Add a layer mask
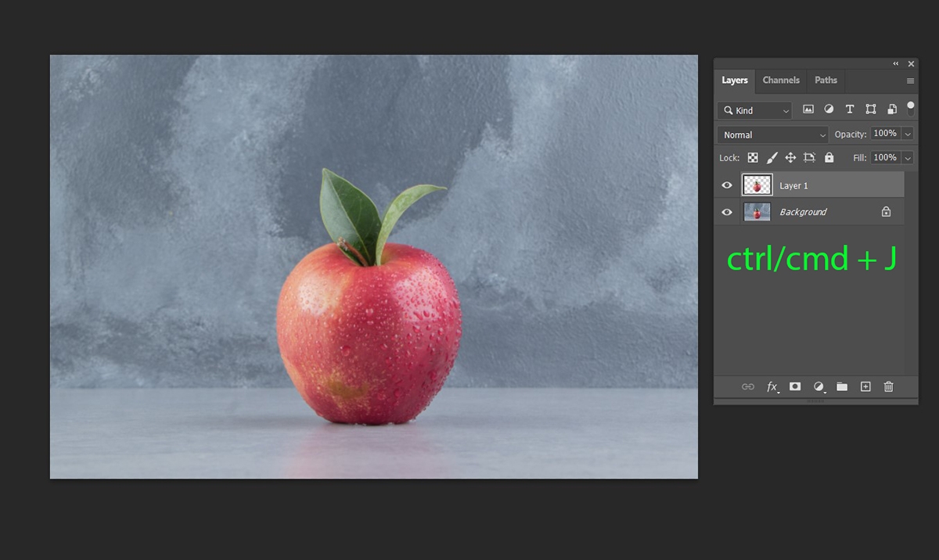The height and width of the screenshot is (560, 939). click(x=795, y=386)
